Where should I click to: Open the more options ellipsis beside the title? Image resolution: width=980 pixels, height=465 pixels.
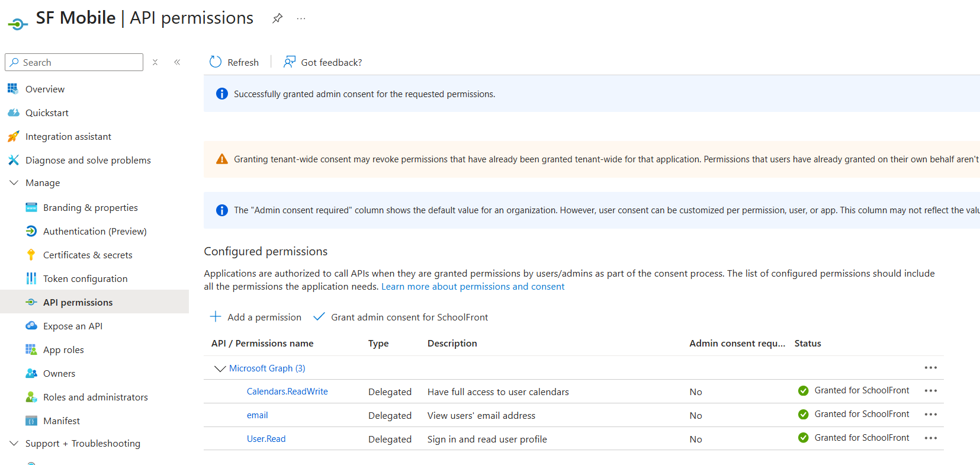point(301,18)
